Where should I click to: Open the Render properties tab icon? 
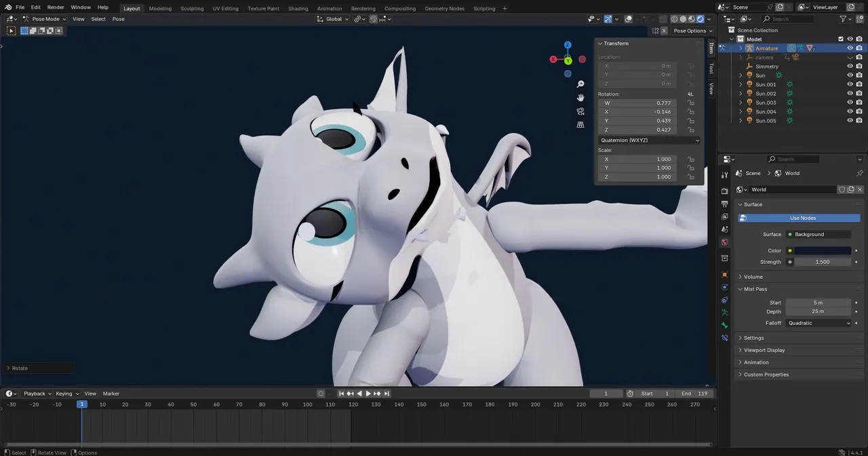pyautogui.click(x=724, y=191)
